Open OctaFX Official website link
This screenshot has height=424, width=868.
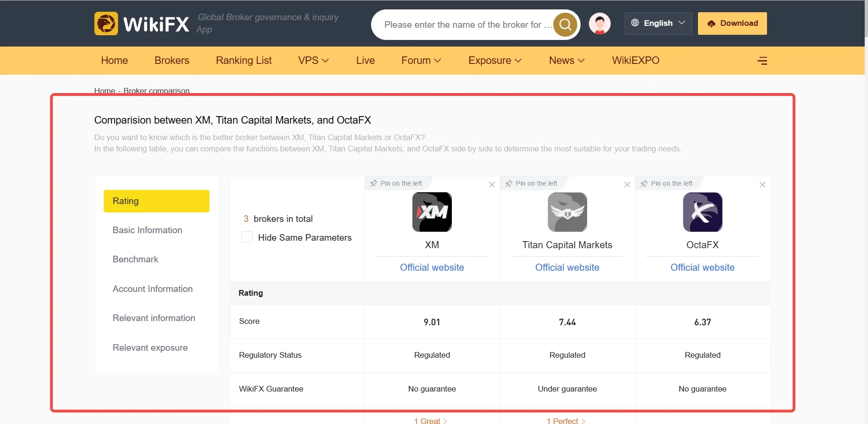tap(703, 267)
